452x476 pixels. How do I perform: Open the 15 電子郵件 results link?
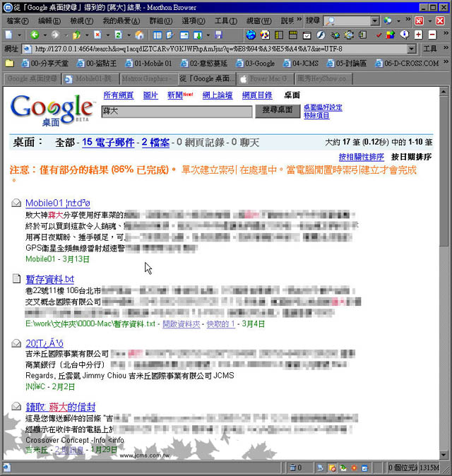click(x=108, y=143)
